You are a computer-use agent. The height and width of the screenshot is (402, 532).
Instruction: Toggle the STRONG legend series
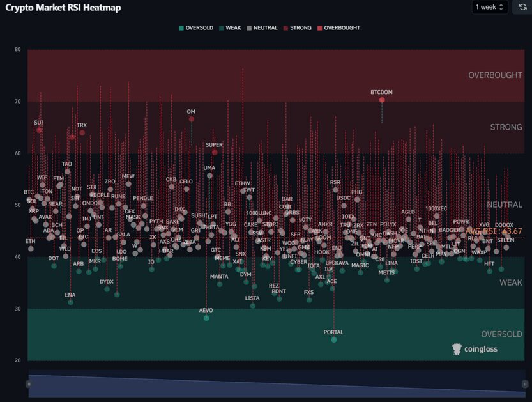pos(297,28)
